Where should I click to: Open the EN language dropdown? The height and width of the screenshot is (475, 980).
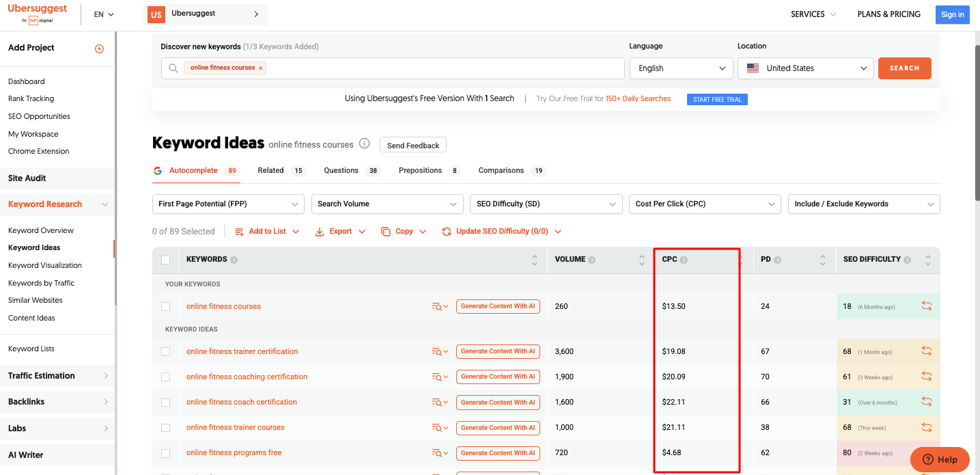pos(104,14)
